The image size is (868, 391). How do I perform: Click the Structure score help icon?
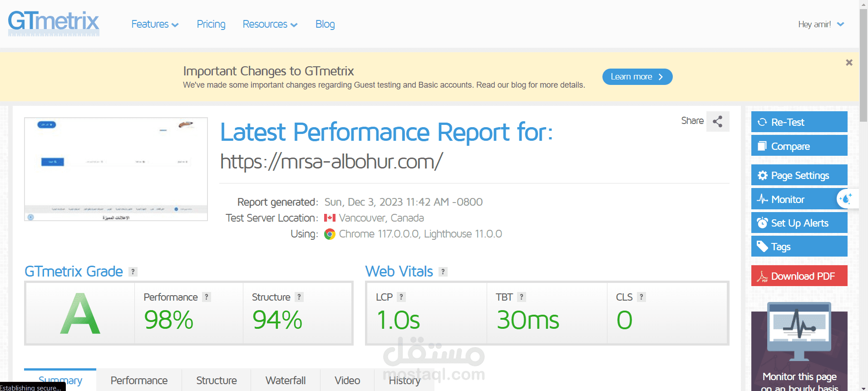[299, 297]
